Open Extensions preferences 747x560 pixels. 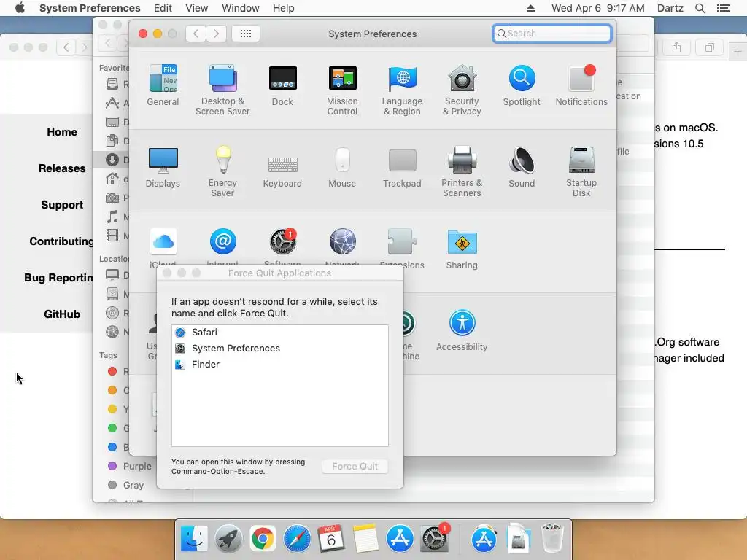pyautogui.click(x=402, y=248)
